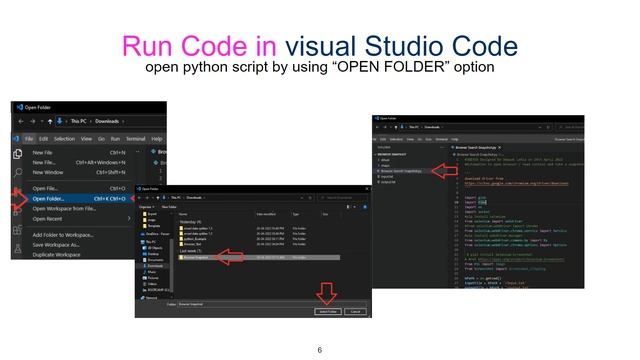The width and height of the screenshot is (640, 360).
Task: Select input.txt in right explorer
Action: coord(387,177)
